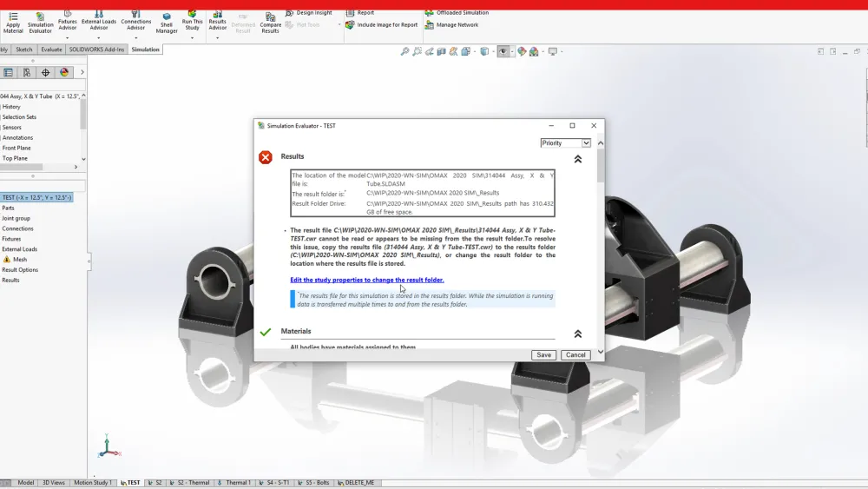
Task: Click Include Image for Report
Action: [381, 25]
